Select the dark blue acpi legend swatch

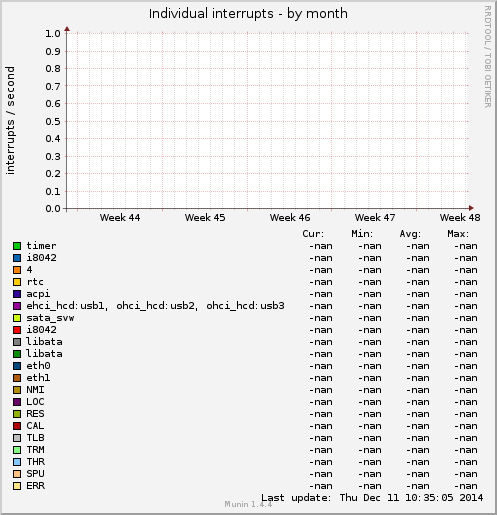17,294
